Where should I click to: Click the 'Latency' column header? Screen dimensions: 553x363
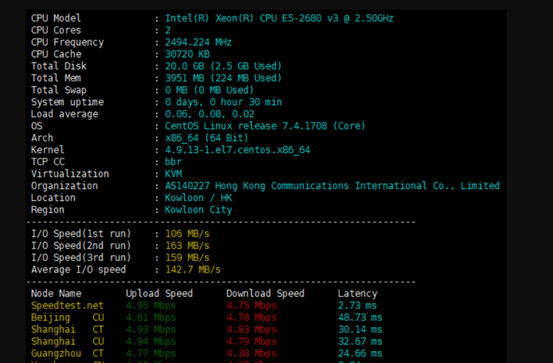357,294
